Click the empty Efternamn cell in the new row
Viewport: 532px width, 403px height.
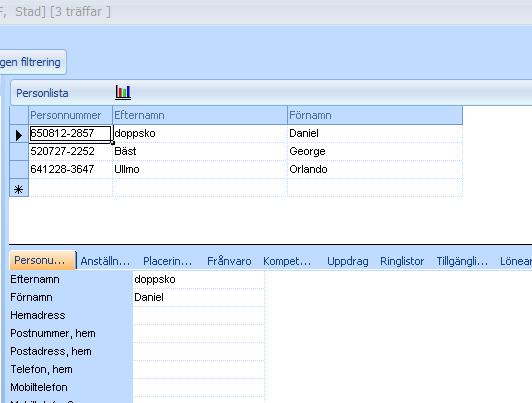tap(200, 188)
